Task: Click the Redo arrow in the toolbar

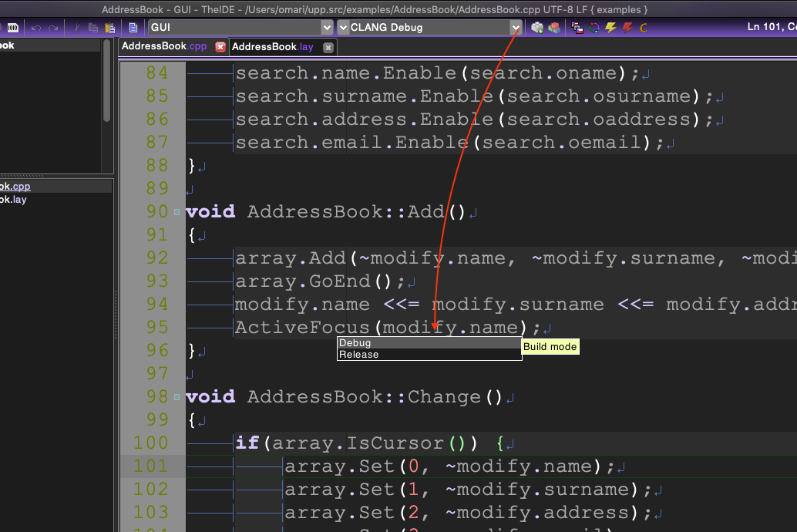Action: 53,28
